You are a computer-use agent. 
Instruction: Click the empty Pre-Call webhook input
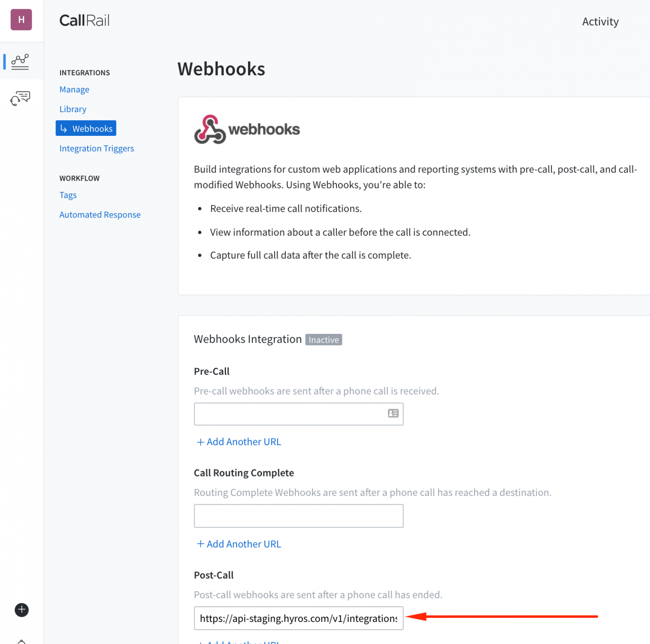pos(292,414)
